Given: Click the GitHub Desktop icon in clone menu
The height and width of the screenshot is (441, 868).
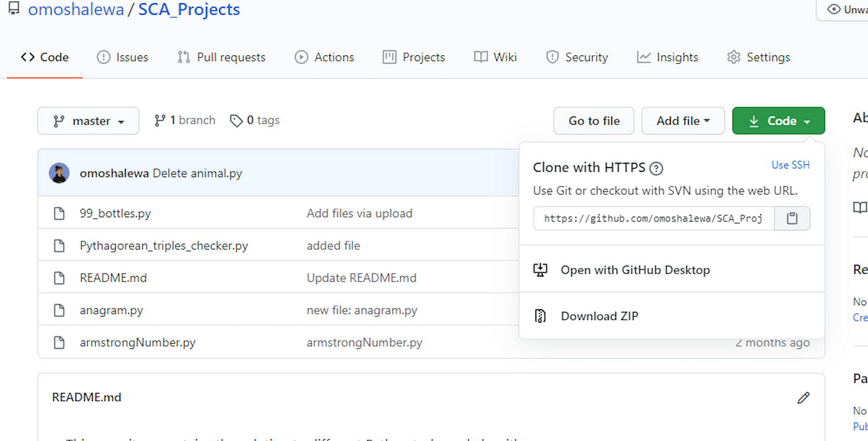Looking at the screenshot, I should 540,270.
